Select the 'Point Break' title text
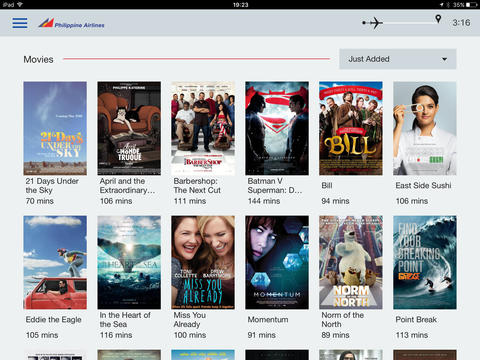 416,319
